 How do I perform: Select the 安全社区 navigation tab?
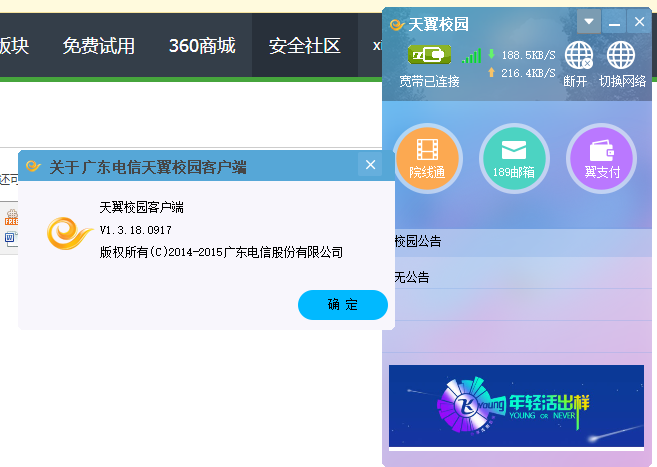305,46
